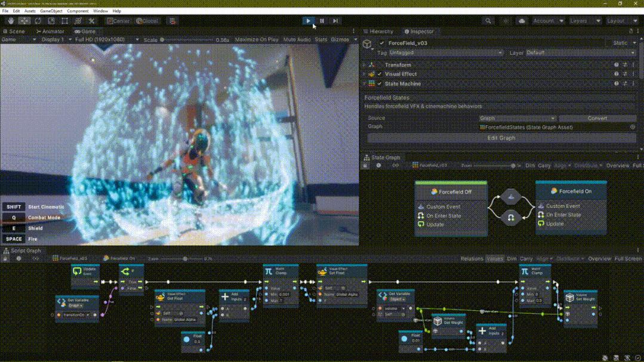Click the search magnifier icon in the toolbar

[488, 21]
